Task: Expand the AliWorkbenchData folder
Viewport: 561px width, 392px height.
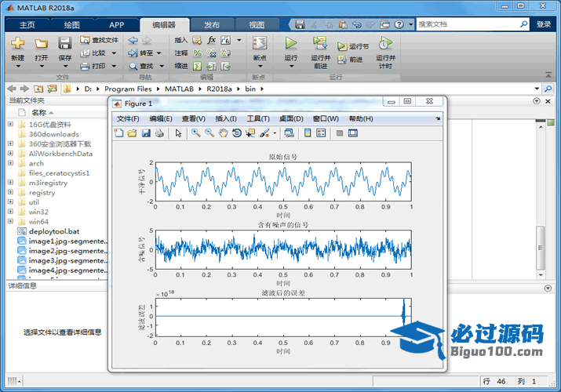Action: point(10,153)
